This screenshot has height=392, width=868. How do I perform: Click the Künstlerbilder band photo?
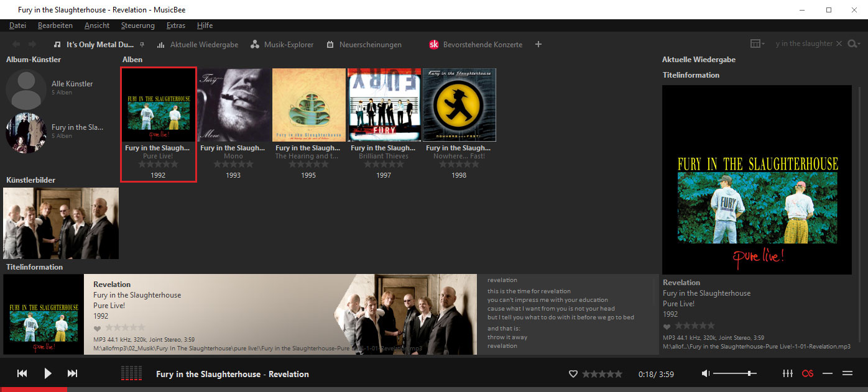61,224
